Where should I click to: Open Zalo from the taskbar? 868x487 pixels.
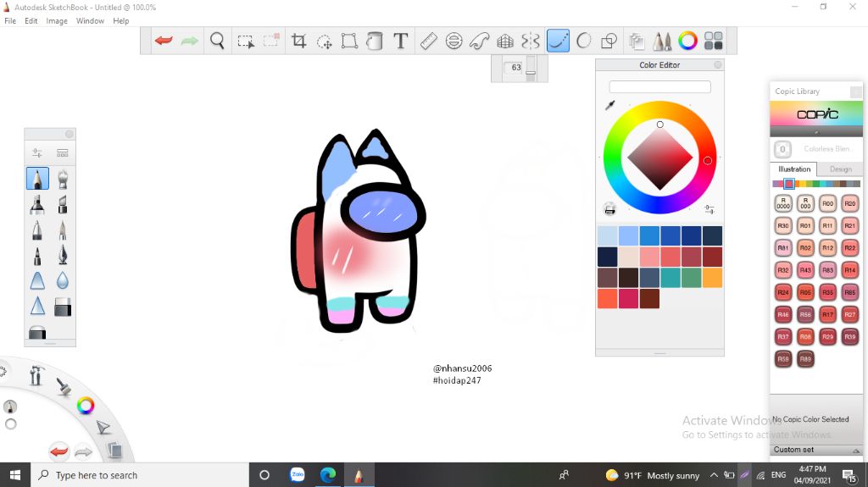(x=298, y=475)
